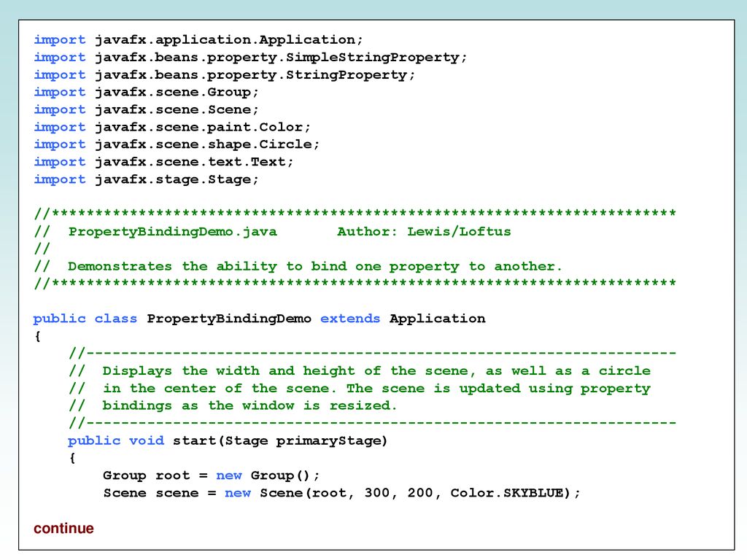Click the 'in the center of the scene' comment line

pyautogui.click(x=360, y=389)
